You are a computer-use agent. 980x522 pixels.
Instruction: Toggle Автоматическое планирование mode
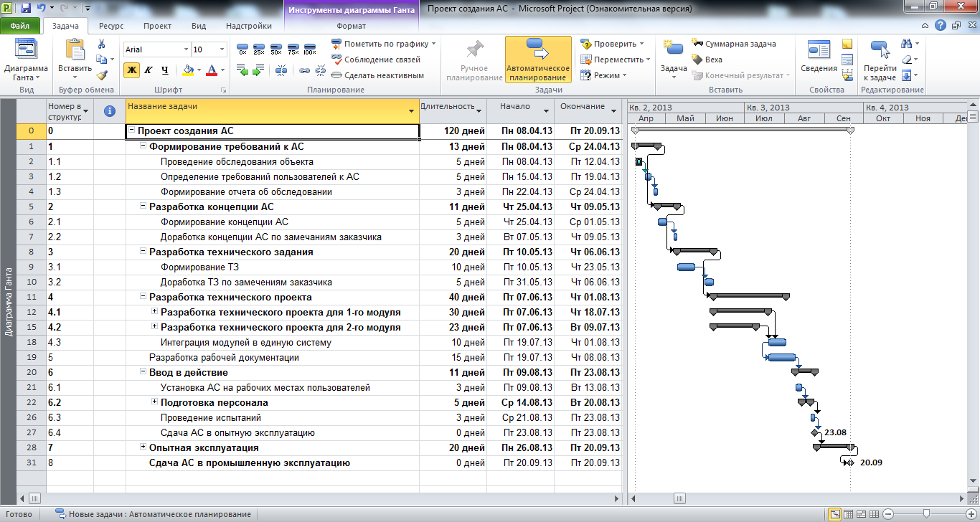coord(538,60)
